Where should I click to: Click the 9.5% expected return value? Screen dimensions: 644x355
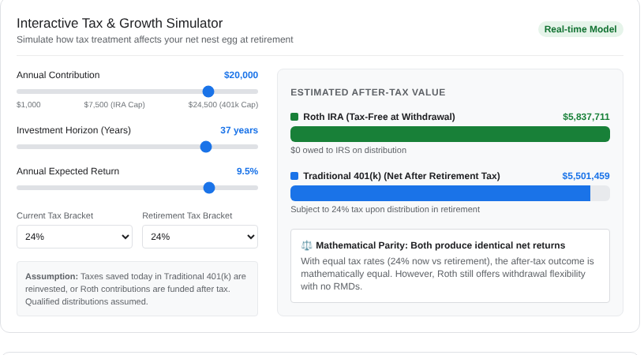pyautogui.click(x=247, y=171)
